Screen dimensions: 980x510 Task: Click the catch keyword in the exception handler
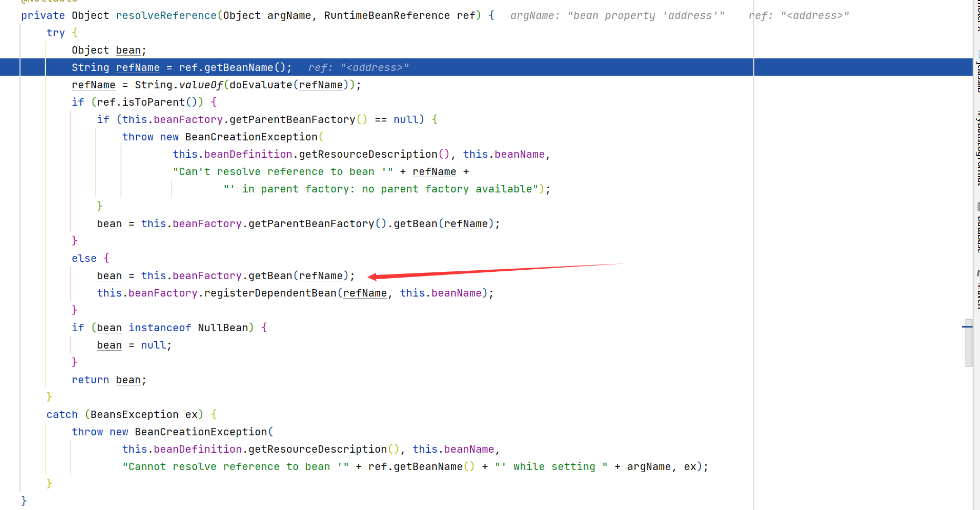coord(62,414)
